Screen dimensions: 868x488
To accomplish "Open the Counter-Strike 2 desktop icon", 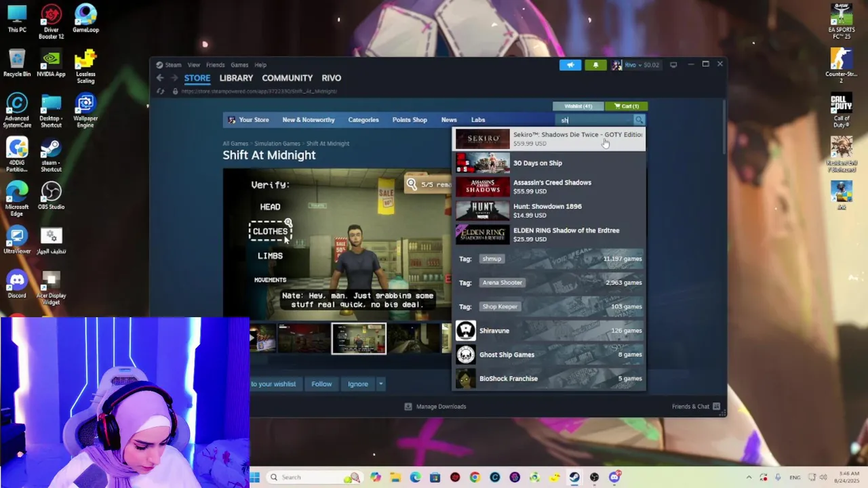I will pyautogui.click(x=842, y=66).
